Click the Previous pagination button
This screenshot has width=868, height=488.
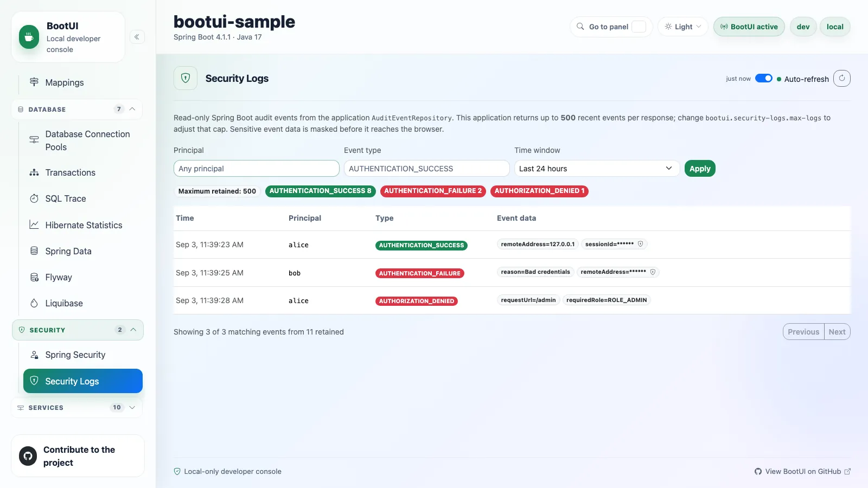[803, 332]
